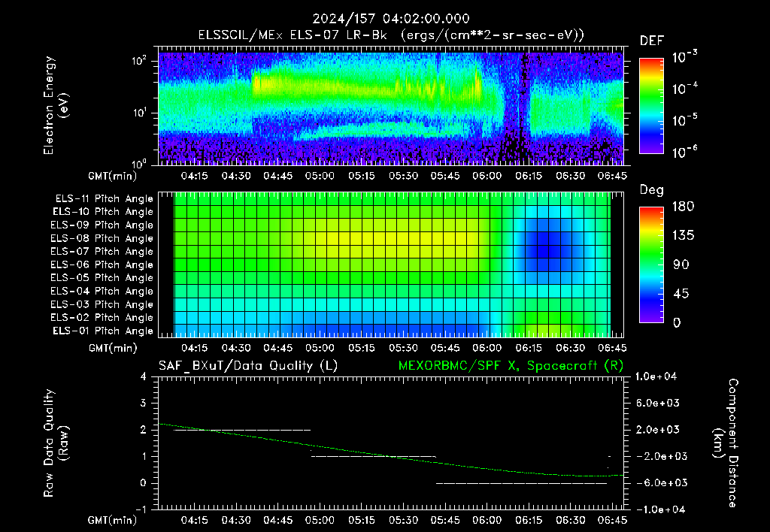The height and width of the screenshot is (532, 770).
Task: Select the ELS-09 Pitch Angle row label
Action: (x=102, y=225)
